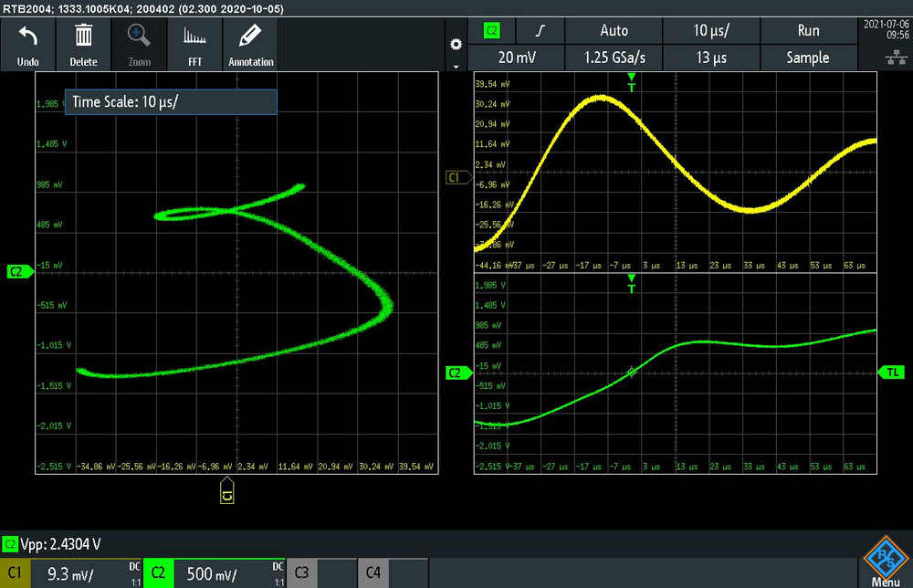This screenshot has width=913, height=588.
Task: Select the C1 marker below XY plot
Action: [227, 491]
